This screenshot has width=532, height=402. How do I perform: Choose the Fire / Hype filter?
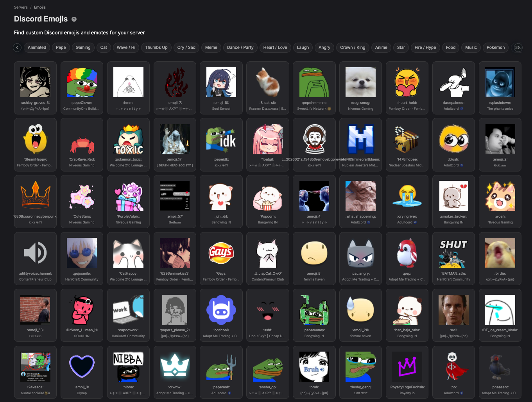pos(425,47)
